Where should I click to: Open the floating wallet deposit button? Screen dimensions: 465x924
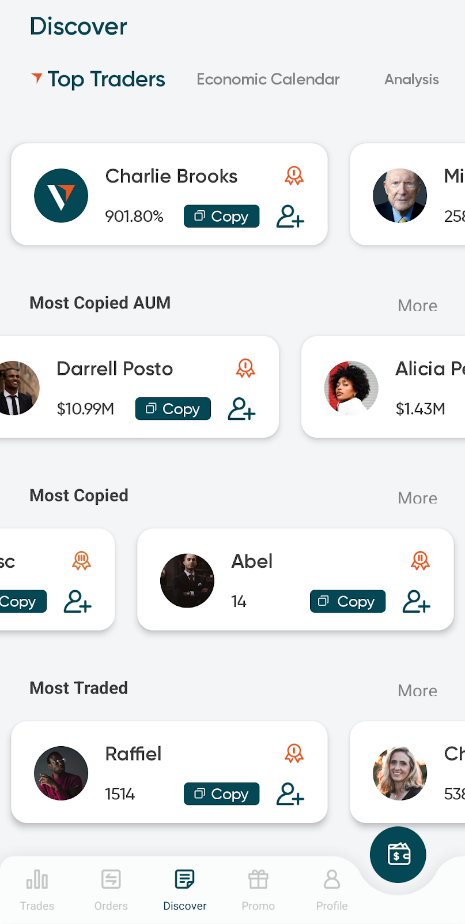[398, 854]
